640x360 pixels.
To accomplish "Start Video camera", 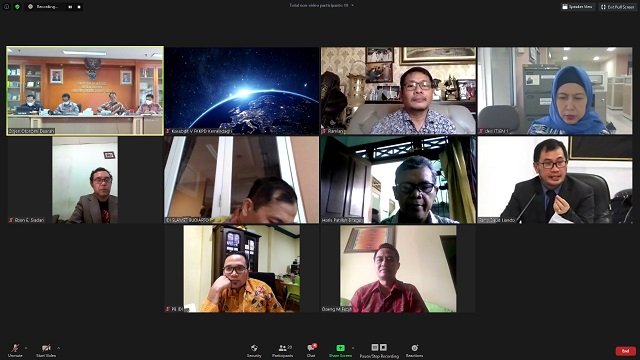I will 46,351.
